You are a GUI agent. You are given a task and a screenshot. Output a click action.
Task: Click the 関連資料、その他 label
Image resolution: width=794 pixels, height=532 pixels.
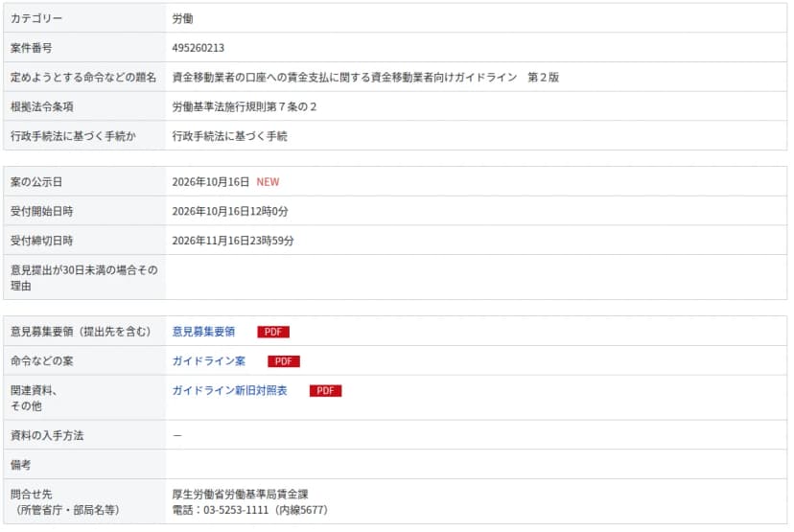click(x=34, y=398)
